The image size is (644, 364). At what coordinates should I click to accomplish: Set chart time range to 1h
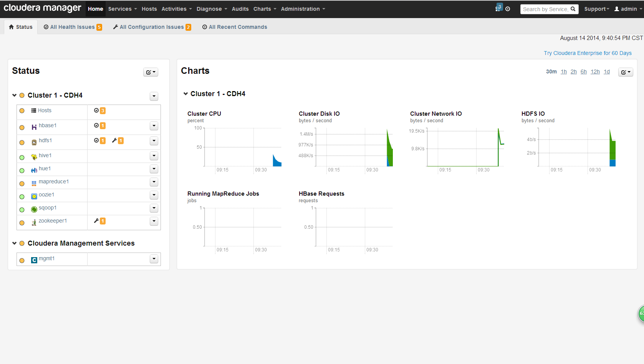tap(564, 71)
